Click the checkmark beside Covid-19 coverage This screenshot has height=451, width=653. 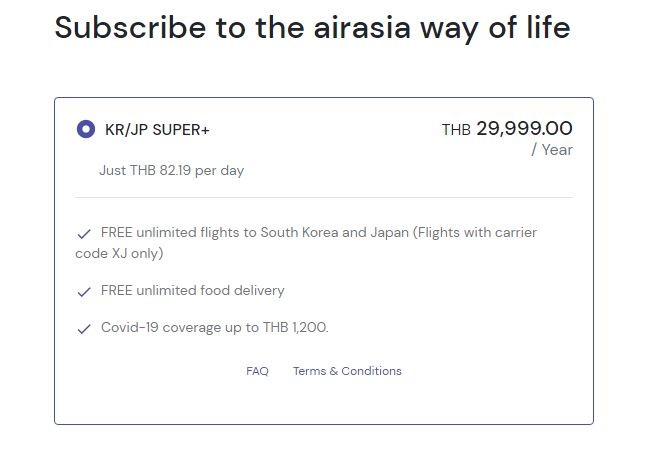tap(84, 329)
